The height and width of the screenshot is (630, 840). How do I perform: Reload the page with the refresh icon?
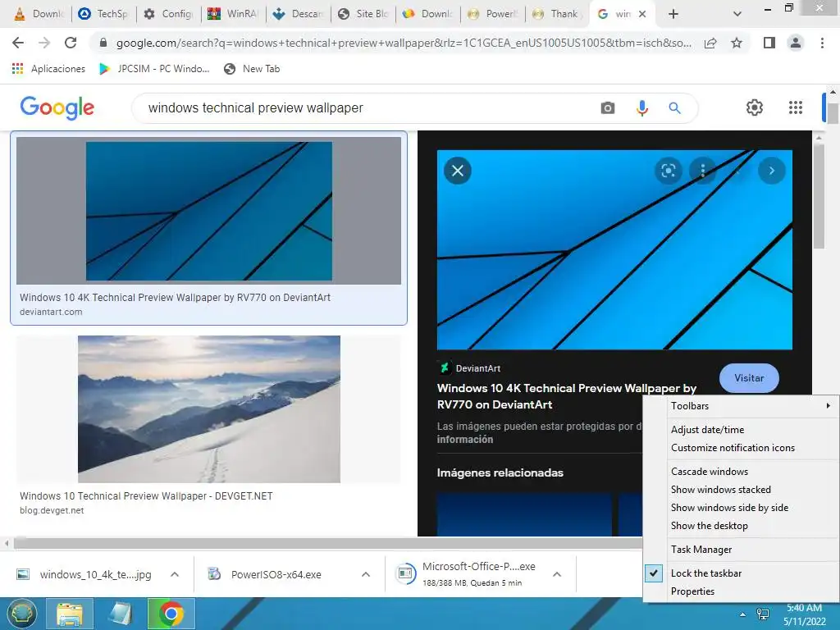[71, 43]
